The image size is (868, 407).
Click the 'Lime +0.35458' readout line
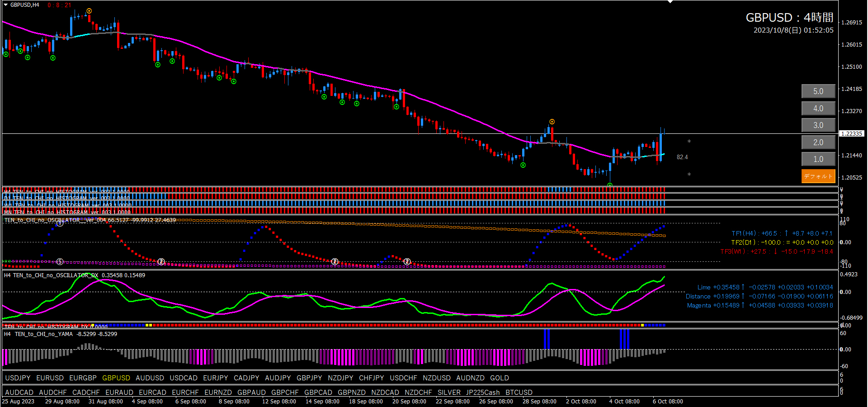click(765, 287)
